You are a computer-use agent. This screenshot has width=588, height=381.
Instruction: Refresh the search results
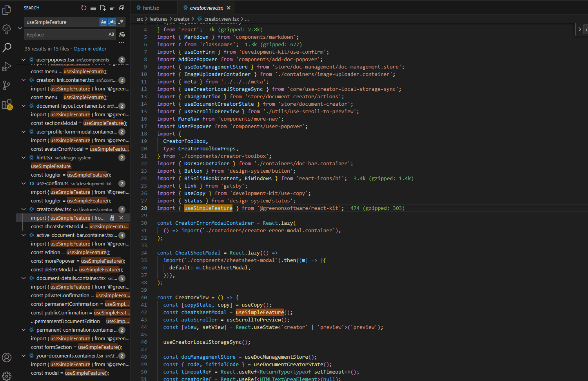coord(84,8)
